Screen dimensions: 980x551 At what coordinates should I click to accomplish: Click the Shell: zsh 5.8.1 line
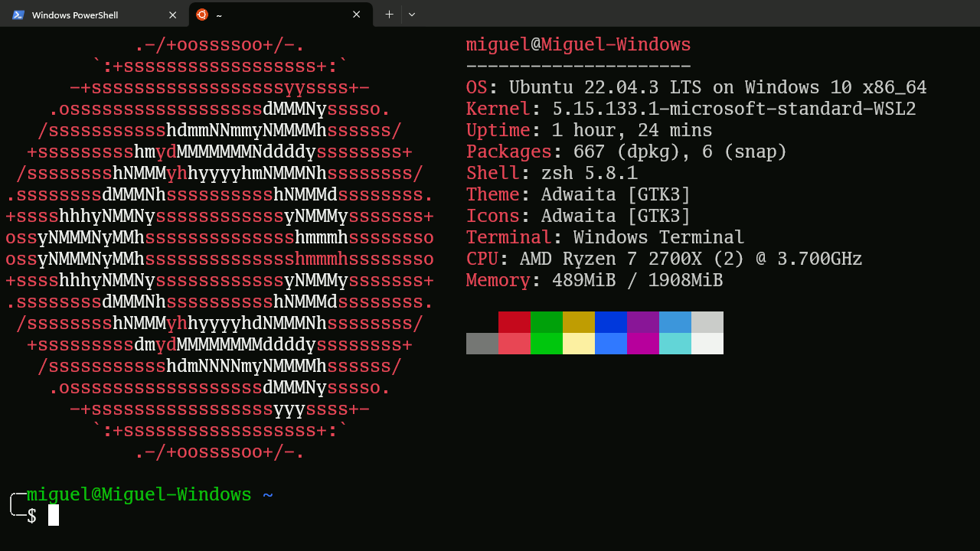[551, 172]
